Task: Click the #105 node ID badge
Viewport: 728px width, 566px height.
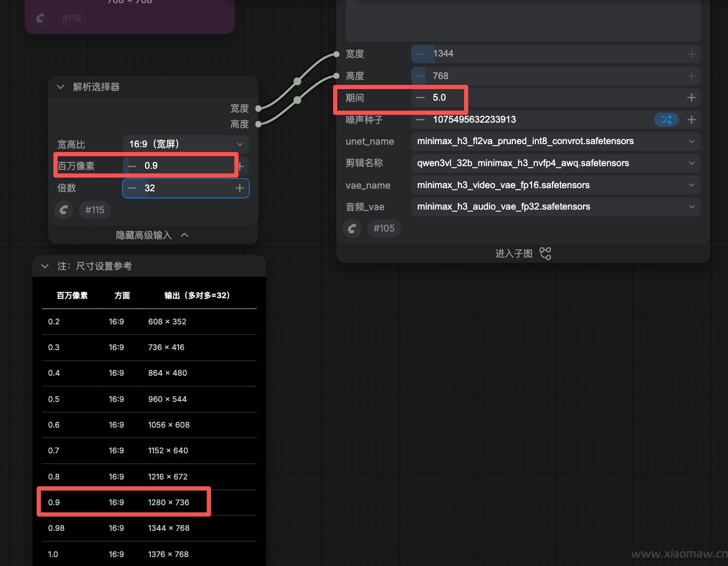Action: click(x=384, y=228)
